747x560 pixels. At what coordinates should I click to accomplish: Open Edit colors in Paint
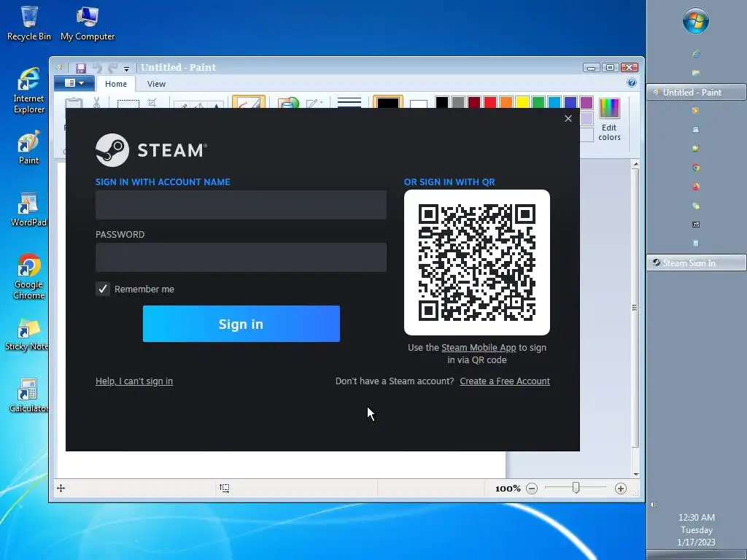(x=609, y=120)
